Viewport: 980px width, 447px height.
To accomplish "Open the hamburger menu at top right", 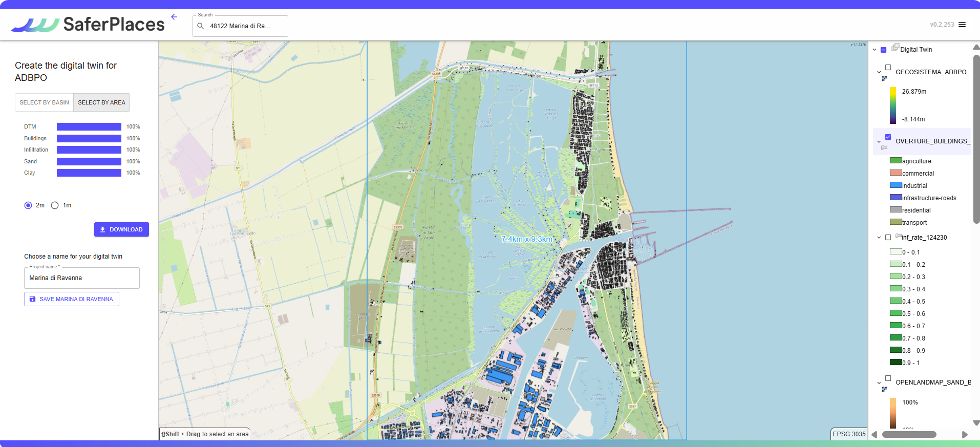I will (x=962, y=25).
